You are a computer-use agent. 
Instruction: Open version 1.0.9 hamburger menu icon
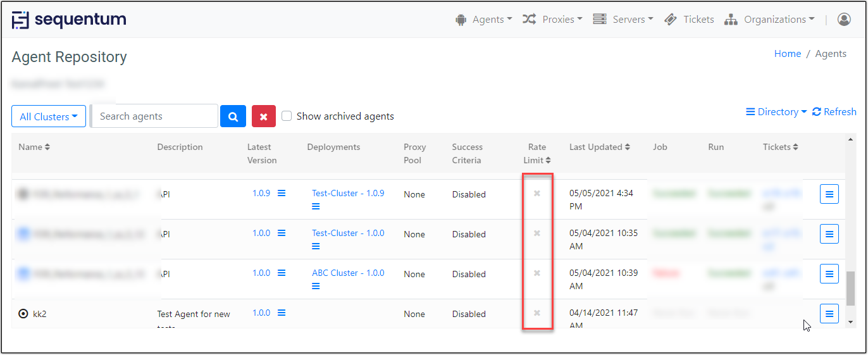point(282,193)
